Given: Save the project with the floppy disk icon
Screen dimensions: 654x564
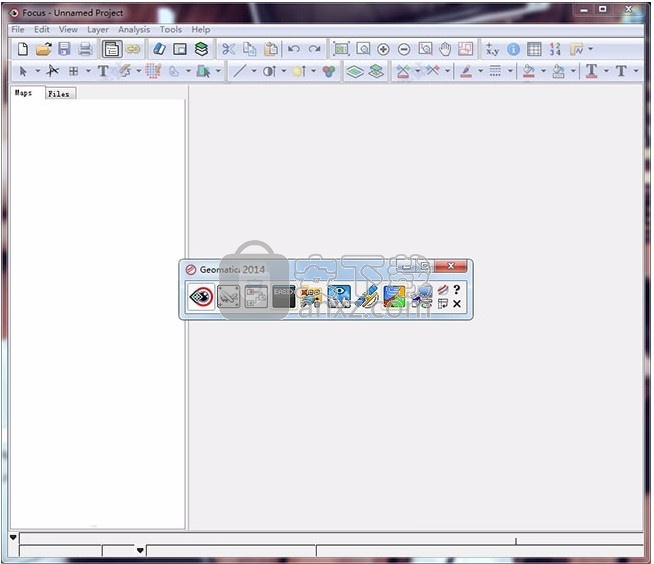Looking at the screenshot, I should coord(64,49).
